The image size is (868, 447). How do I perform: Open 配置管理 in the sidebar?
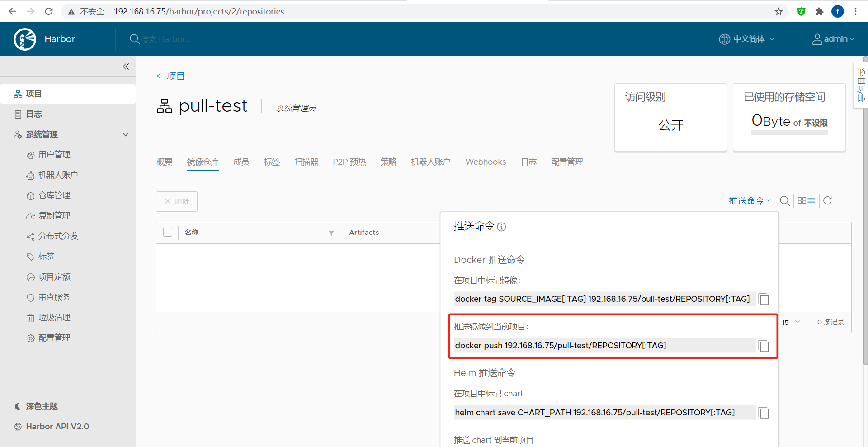[x=54, y=338]
